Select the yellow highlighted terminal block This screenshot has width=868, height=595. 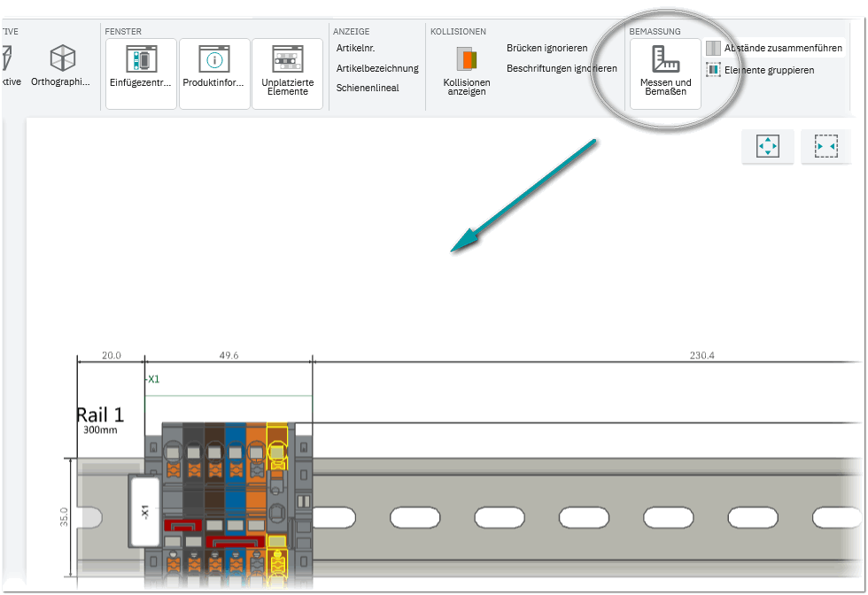click(276, 505)
